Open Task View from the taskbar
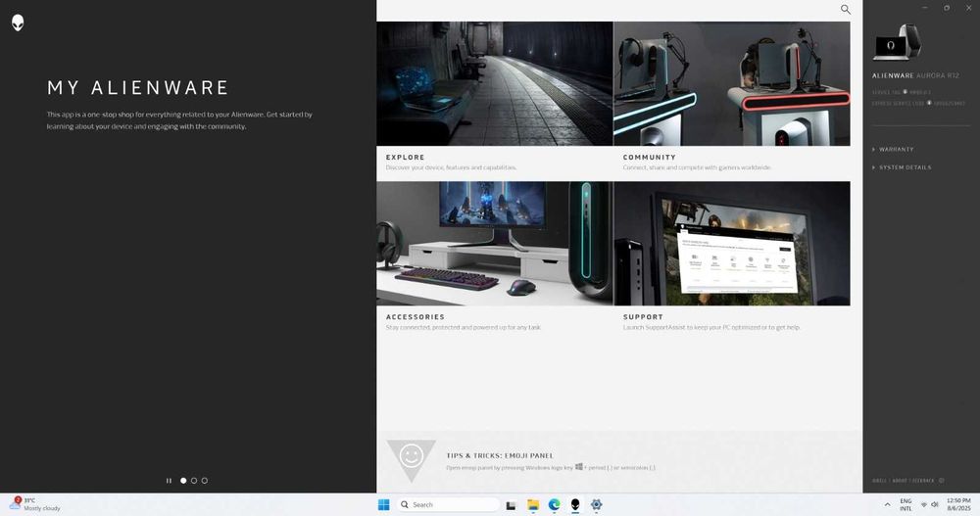The image size is (980, 516). 511,505
